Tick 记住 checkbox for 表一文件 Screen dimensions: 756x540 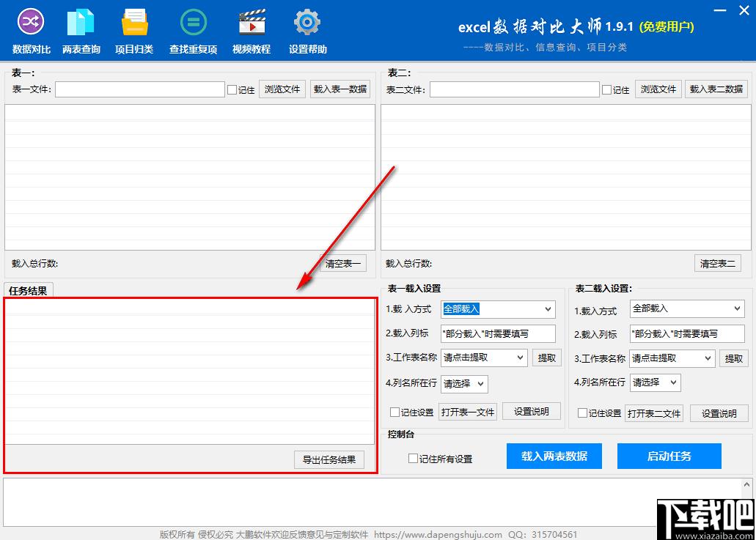pyautogui.click(x=232, y=89)
